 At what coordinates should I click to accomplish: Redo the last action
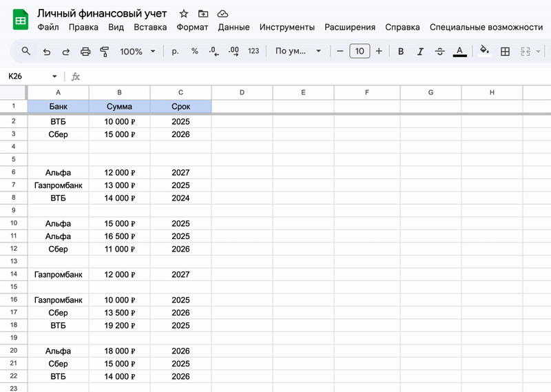pyautogui.click(x=65, y=52)
